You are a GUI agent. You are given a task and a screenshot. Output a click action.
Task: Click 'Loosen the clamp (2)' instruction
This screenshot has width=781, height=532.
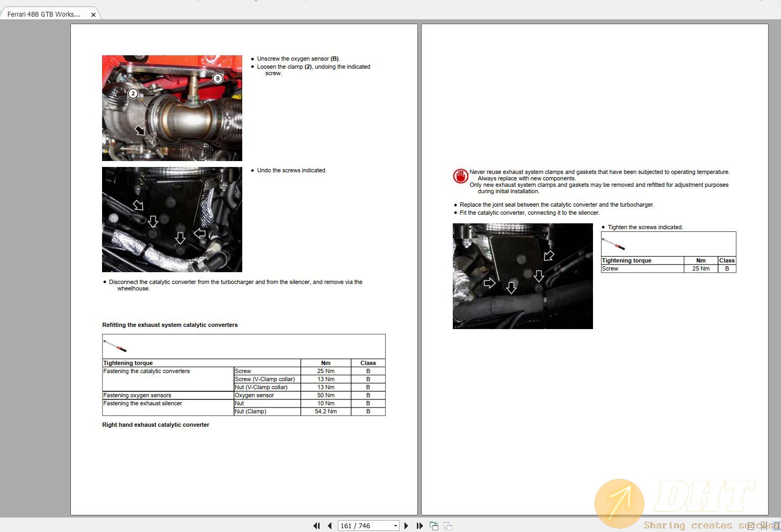click(313, 70)
